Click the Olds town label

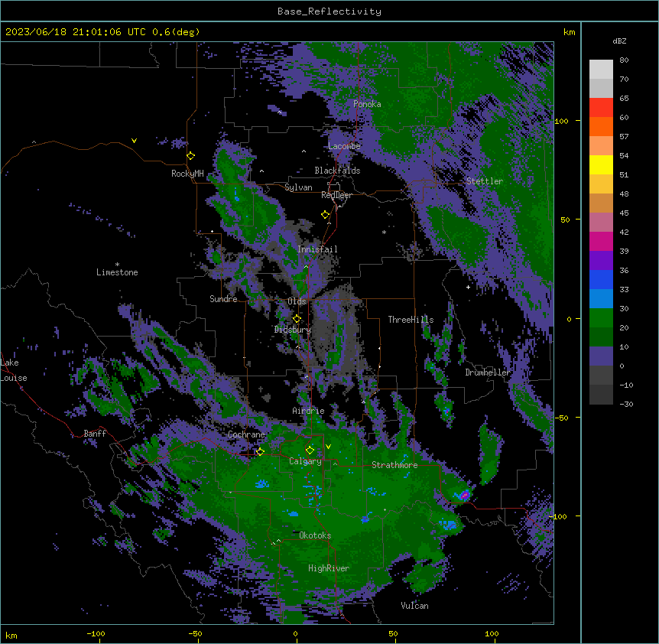[x=297, y=301]
